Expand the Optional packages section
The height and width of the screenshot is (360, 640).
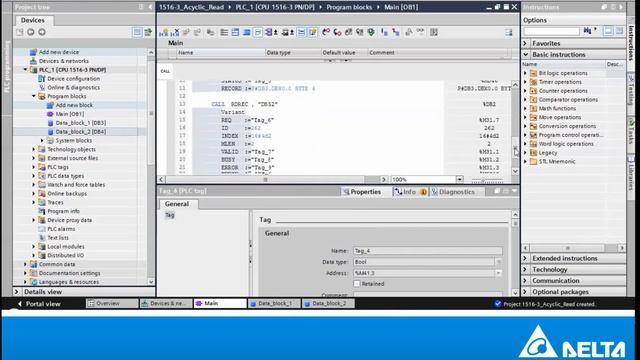coord(526,292)
